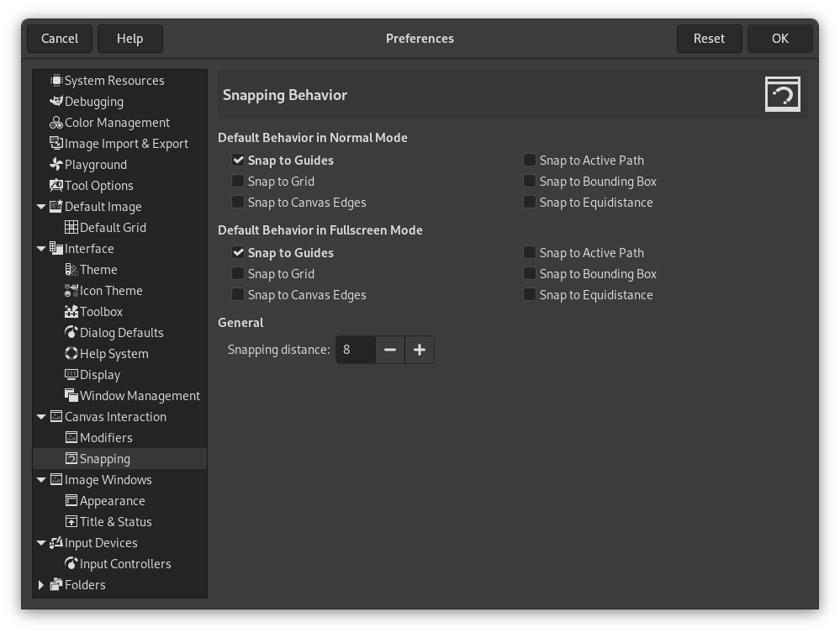Click the Reset button
Image resolution: width=840 pixels, height=633 pixels.
pyautogui.click(x=709, y=38)
